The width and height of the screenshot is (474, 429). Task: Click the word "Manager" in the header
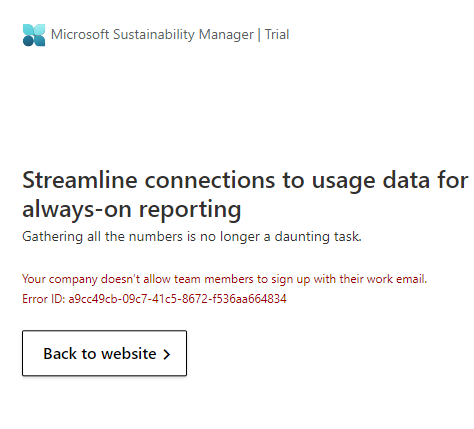226,35
